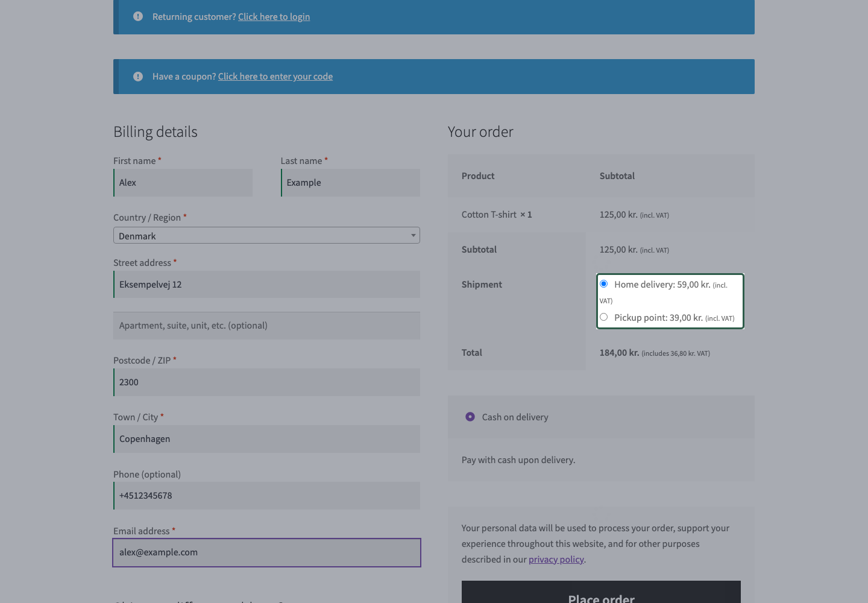Screen dimensions: 868x603
Task: Click the 'Shipment' row label
Action: point(482,285)
